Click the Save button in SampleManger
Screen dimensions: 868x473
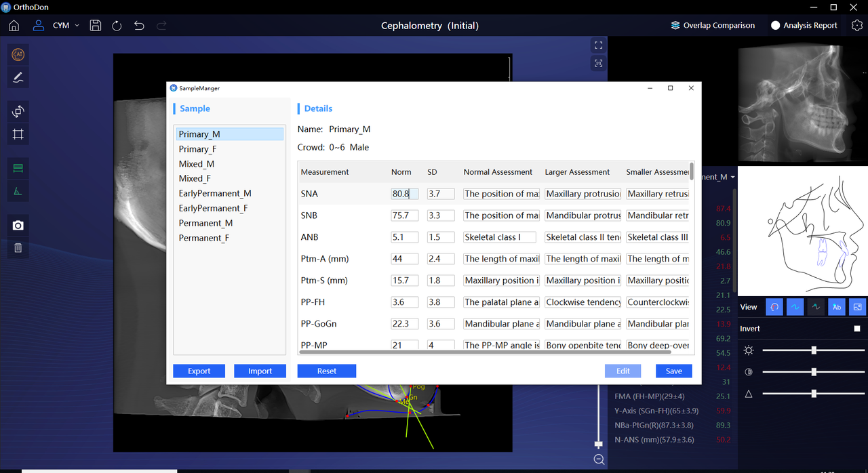point(674,371)
